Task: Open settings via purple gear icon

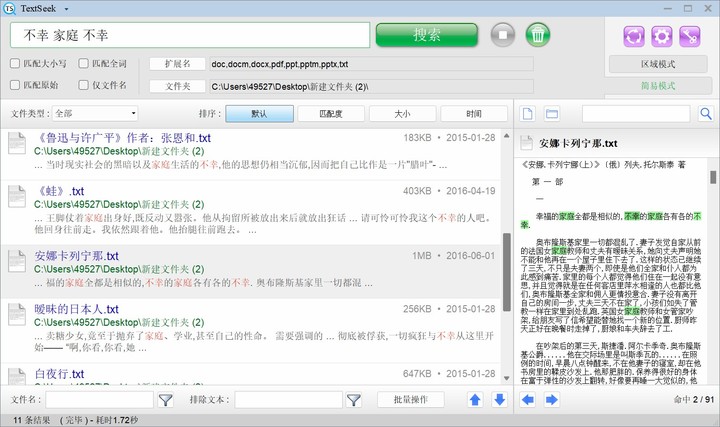Action: pos(660,36)
